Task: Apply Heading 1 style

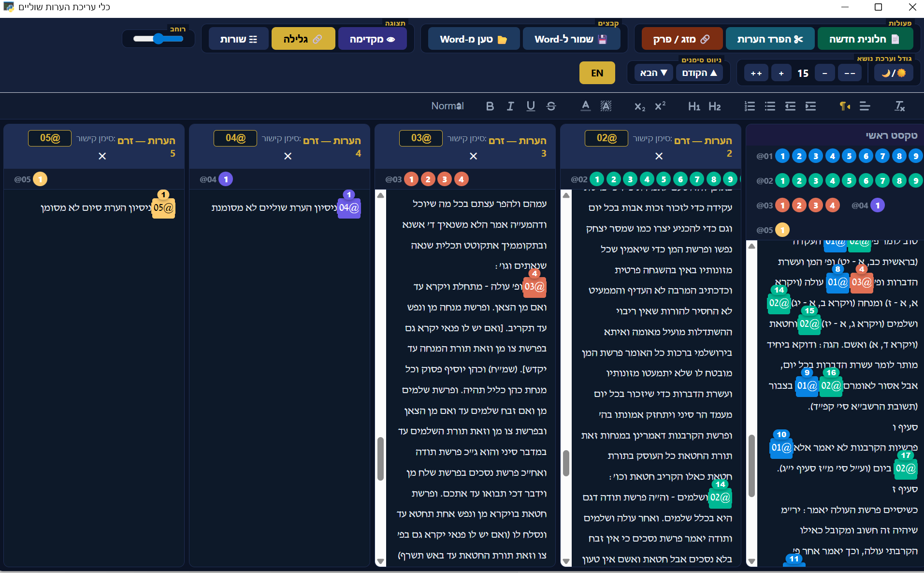Action: point(694,106)
